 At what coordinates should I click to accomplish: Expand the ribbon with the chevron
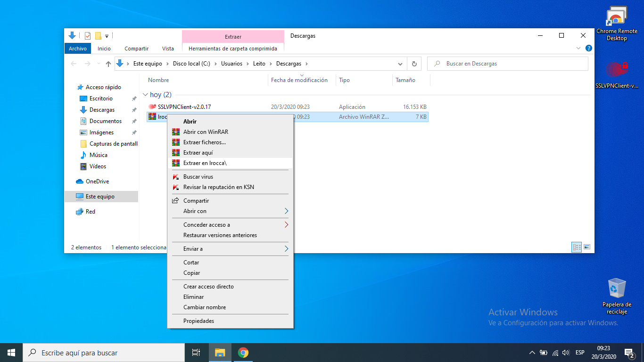pyautogui.click(x=578, y=49)
